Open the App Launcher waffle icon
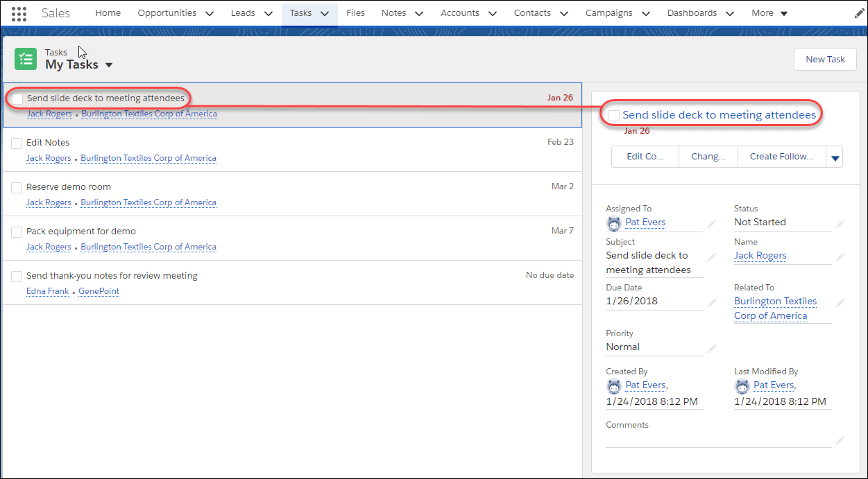The image size is (868, 479). 19,12
